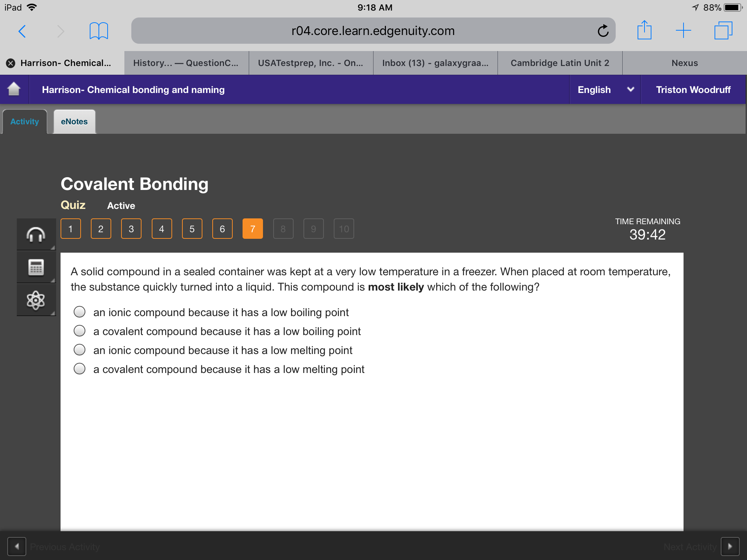Viewport: 747px width, 560px height.
Task: Reload the Edgenuity page
Action: (603, 31)
